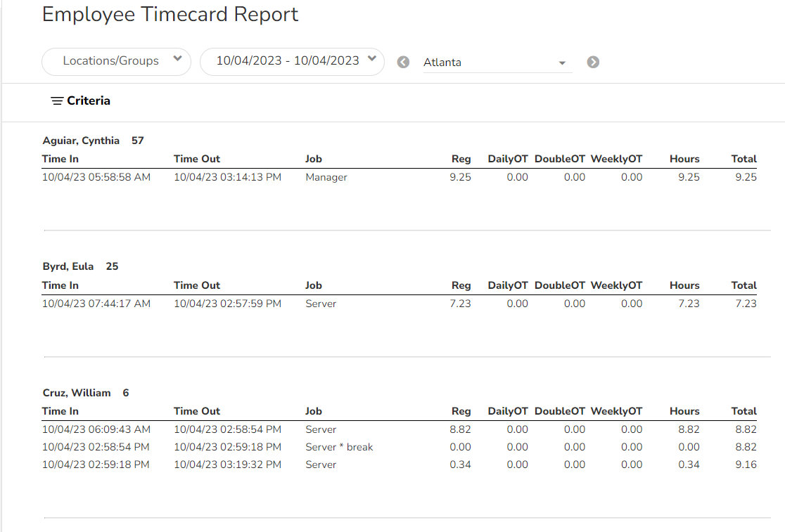Click the Employee Timecard Report title

170,15
